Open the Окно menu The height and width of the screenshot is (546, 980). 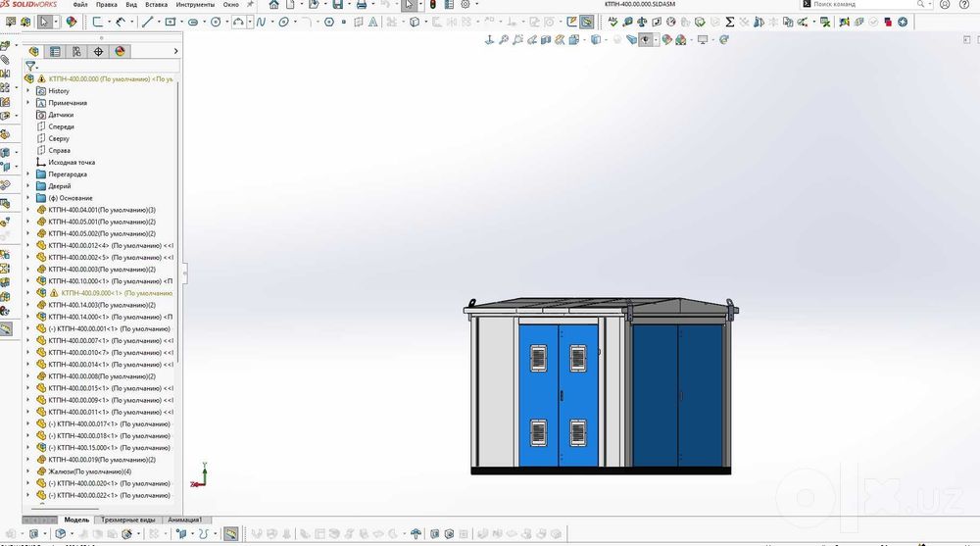click(230, 4)
